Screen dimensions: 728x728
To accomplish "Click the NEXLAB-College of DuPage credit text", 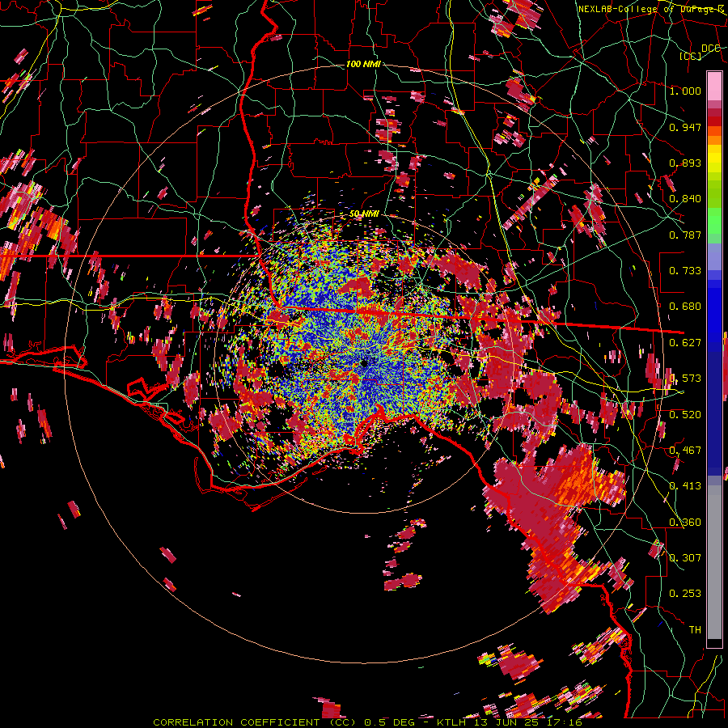I will 650,9.
